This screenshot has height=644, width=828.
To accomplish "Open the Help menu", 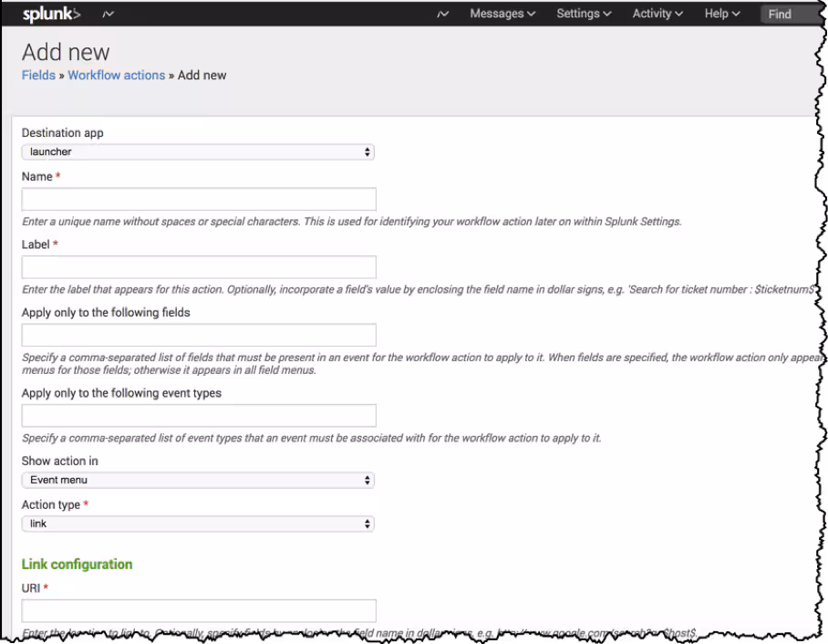I will (722, 14).
